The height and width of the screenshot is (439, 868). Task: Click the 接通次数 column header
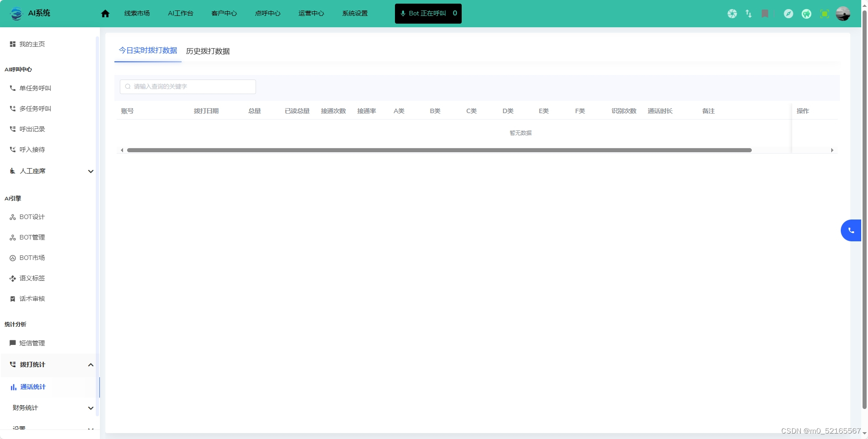pyautogui.click(x=333, y=111)
